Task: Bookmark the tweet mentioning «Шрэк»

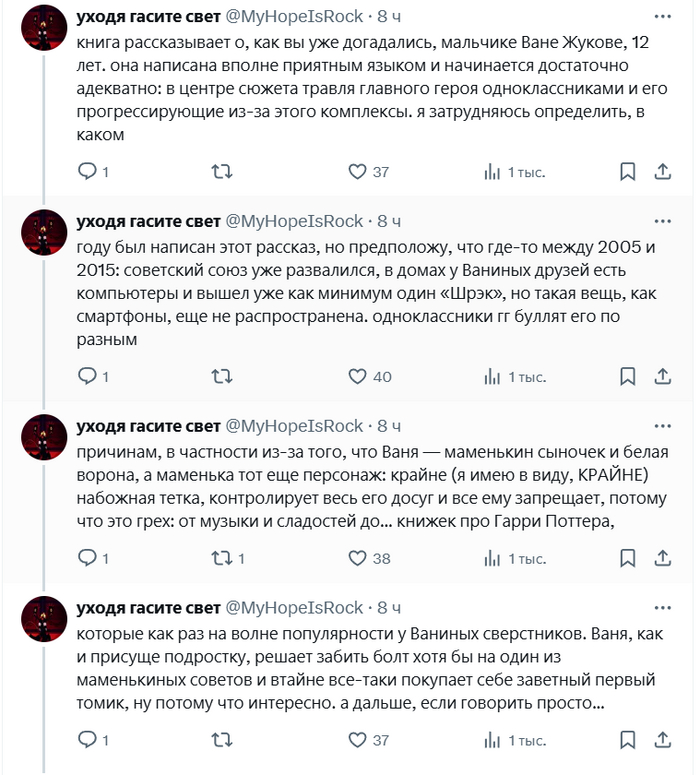Action: coord(627,376)
